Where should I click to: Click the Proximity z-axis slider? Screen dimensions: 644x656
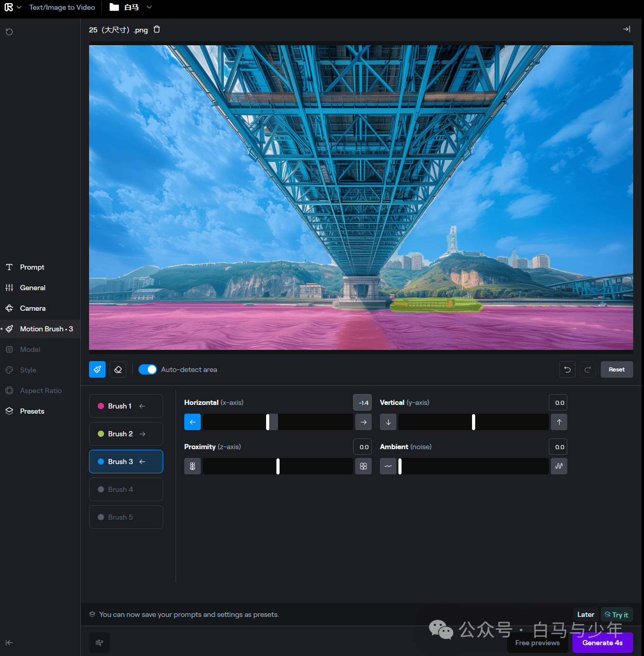click(278, 466)
